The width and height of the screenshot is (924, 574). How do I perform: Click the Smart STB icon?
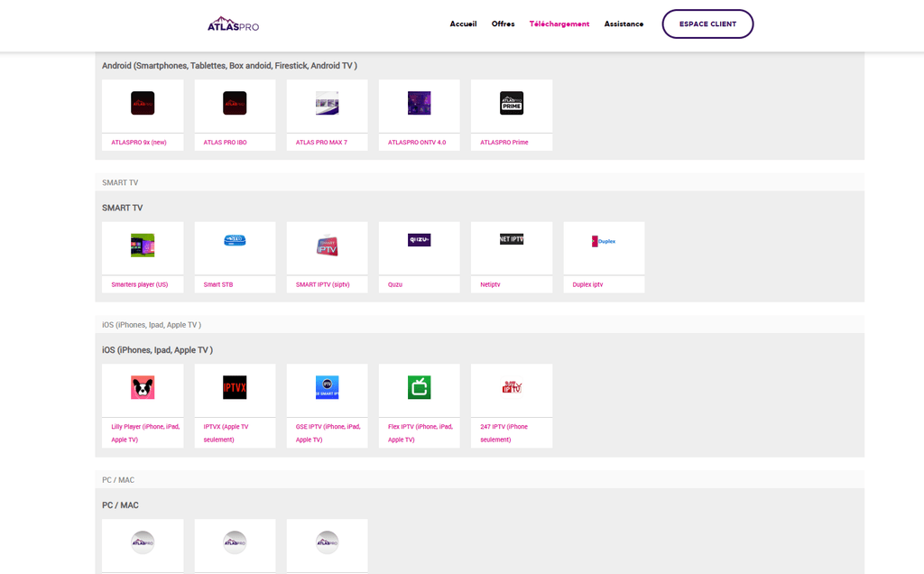[x=235, y=240]
